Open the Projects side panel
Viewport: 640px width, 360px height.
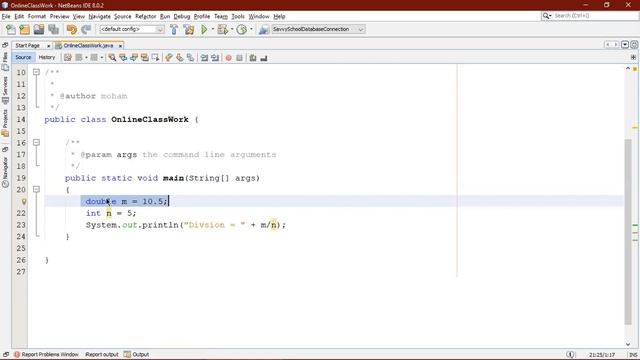5,122
